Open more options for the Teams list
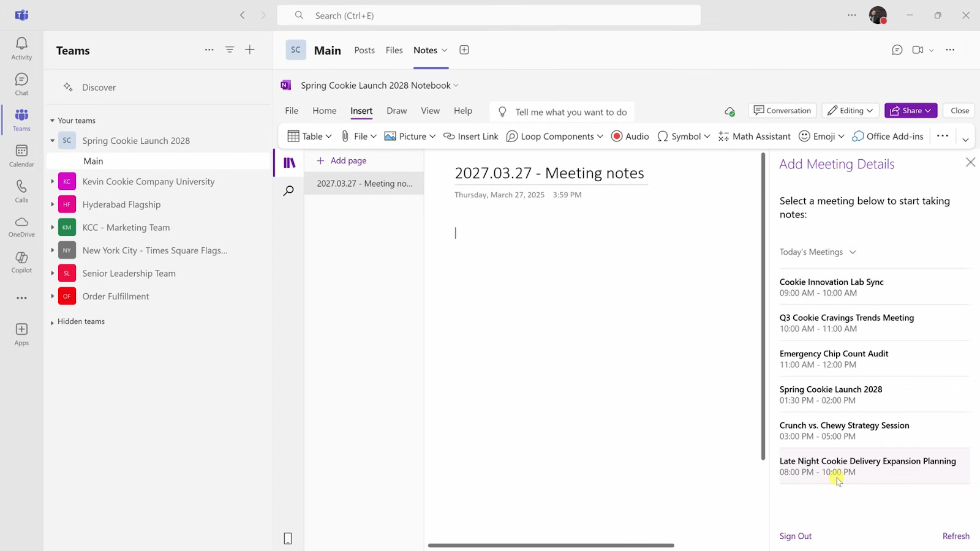980x551 pixels. [209, 50]
